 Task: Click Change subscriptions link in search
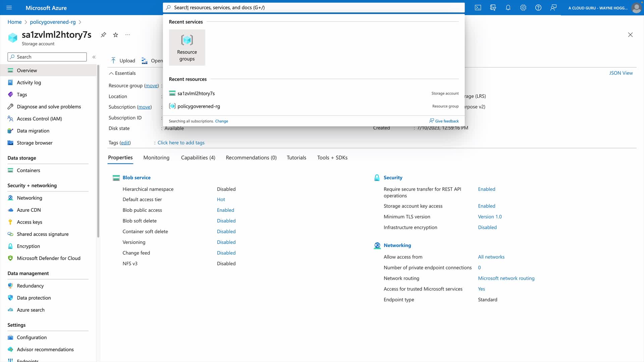coord(221,121)
